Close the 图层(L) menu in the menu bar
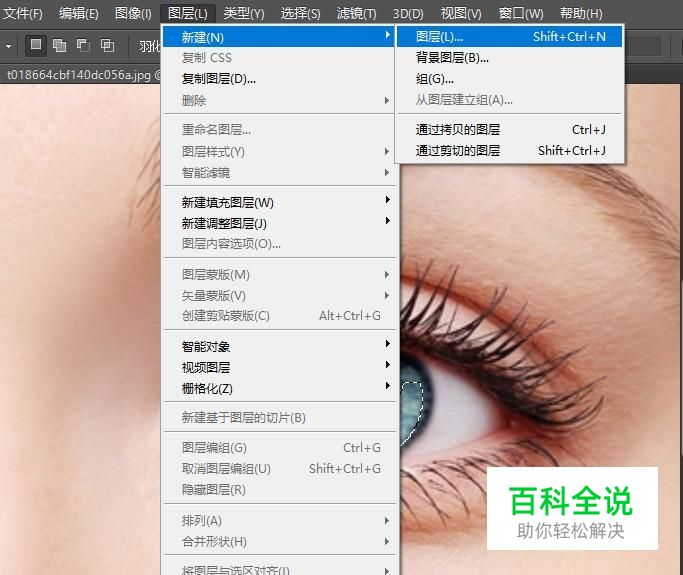Image resolution: width=683 pixels, height=575 pixels. pos(188,14)
